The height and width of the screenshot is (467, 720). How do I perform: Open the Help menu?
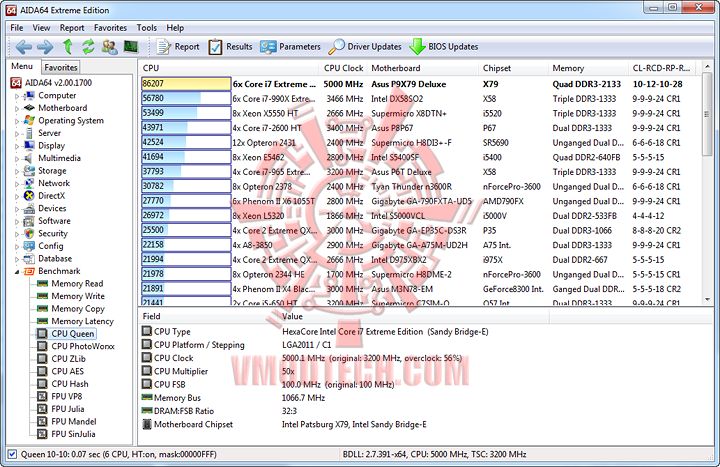point(175,28)
